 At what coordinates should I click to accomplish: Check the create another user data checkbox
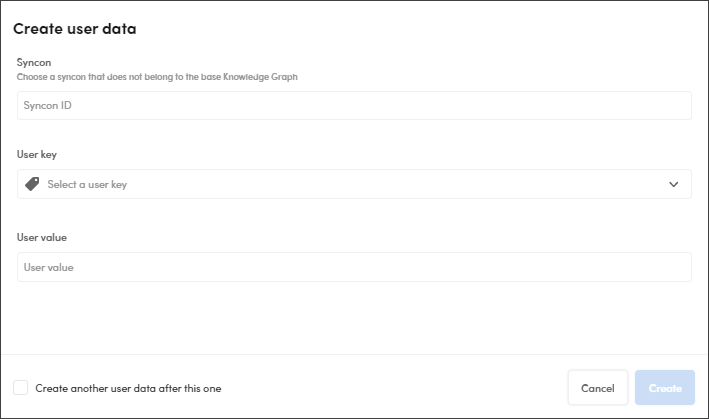click(21, 388)
